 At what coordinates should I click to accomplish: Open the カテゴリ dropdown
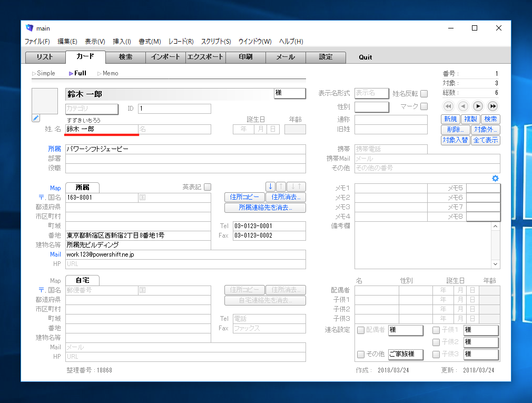pos(92,109)
